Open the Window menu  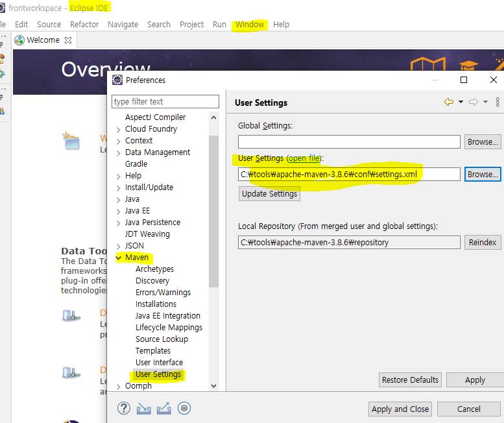click(250, 25)
